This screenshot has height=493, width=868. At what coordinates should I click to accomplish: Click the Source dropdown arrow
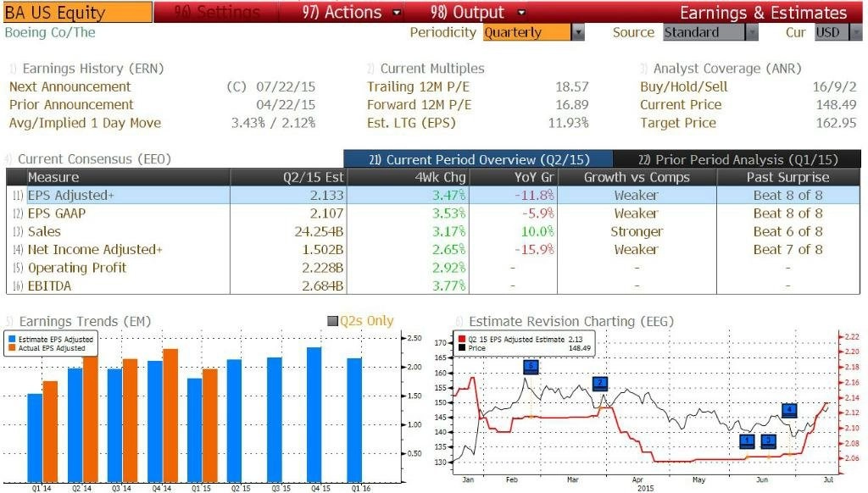click(751, 33)
